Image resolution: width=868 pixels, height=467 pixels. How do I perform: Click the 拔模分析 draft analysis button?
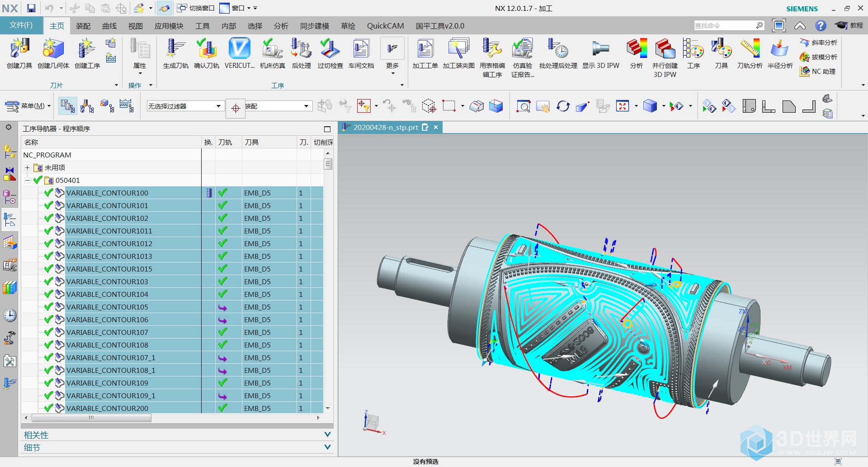(819, 57)
